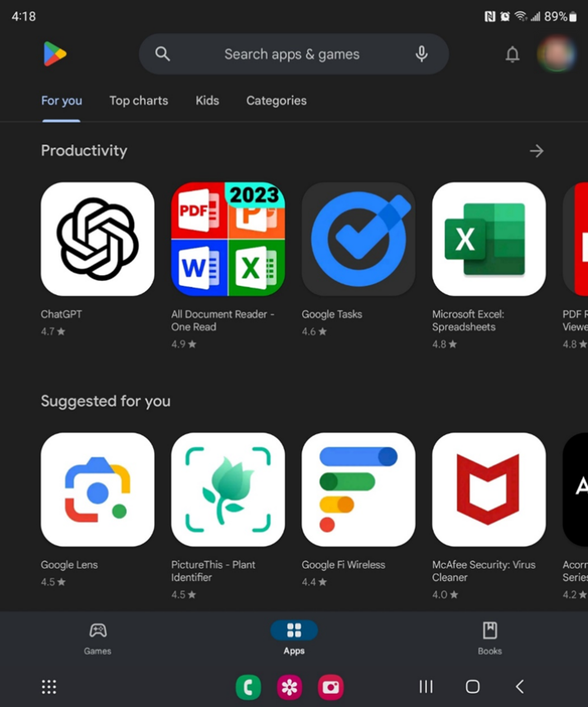
Task: Expand Productivity section with arrow
Action: 537,151
